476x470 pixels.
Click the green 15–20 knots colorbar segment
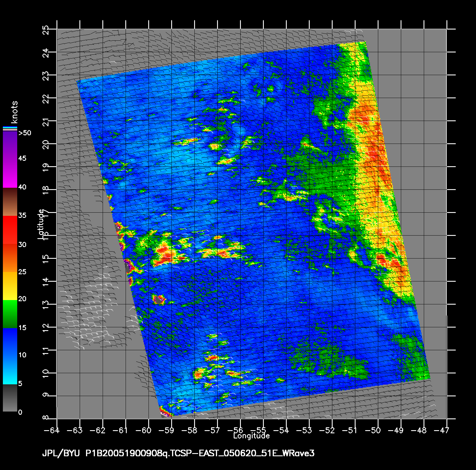[x=10, y=314]
